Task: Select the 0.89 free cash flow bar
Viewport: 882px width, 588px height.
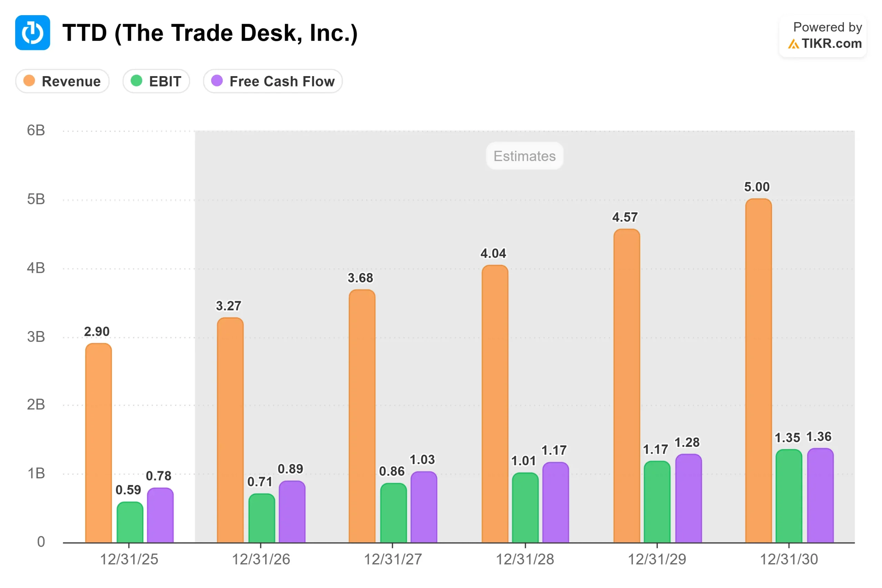Action: [x=292, y=512]
